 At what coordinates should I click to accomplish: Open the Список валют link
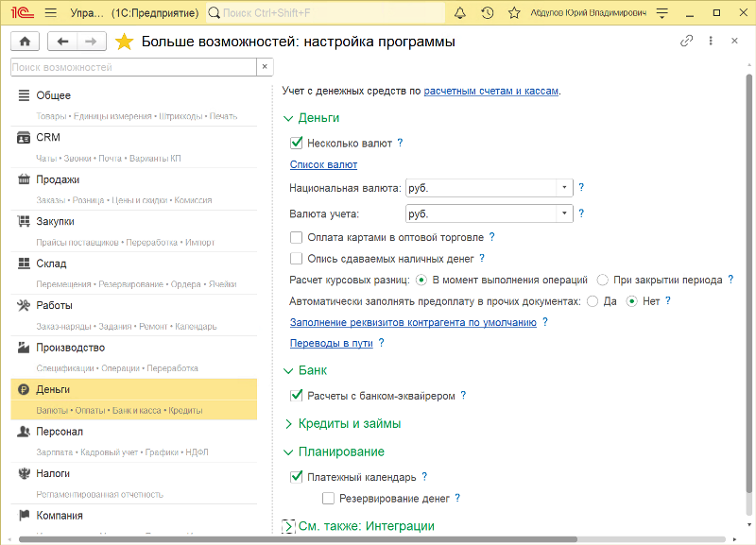[x=323, y=165]
